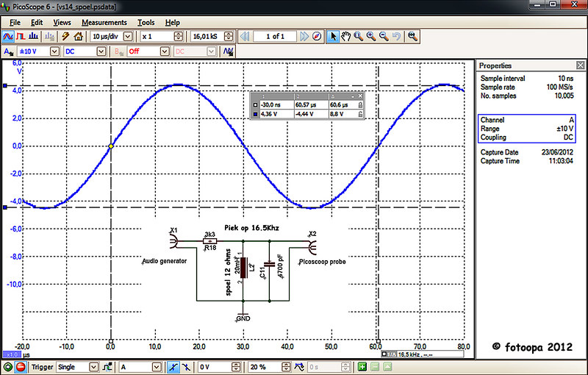The height and width of the screenshot is (375, 588).
Task: Click the Channel A options button
Action: 8,51
